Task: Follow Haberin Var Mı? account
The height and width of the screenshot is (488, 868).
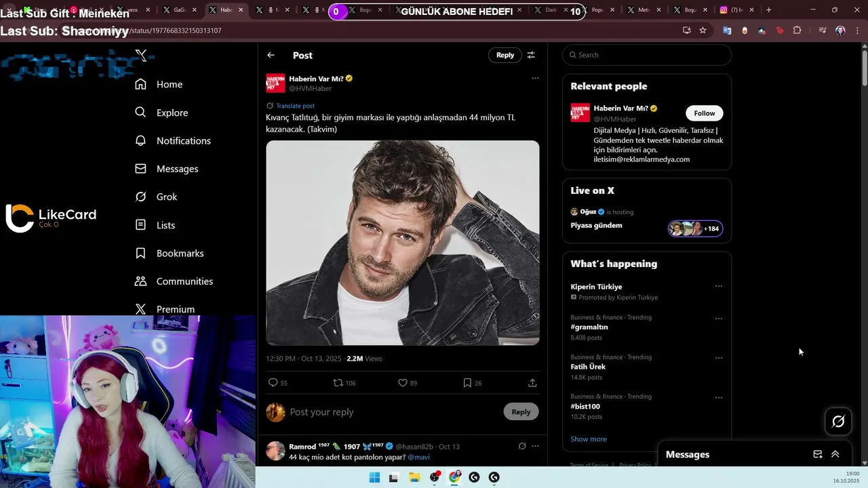Action: [704, 113]
